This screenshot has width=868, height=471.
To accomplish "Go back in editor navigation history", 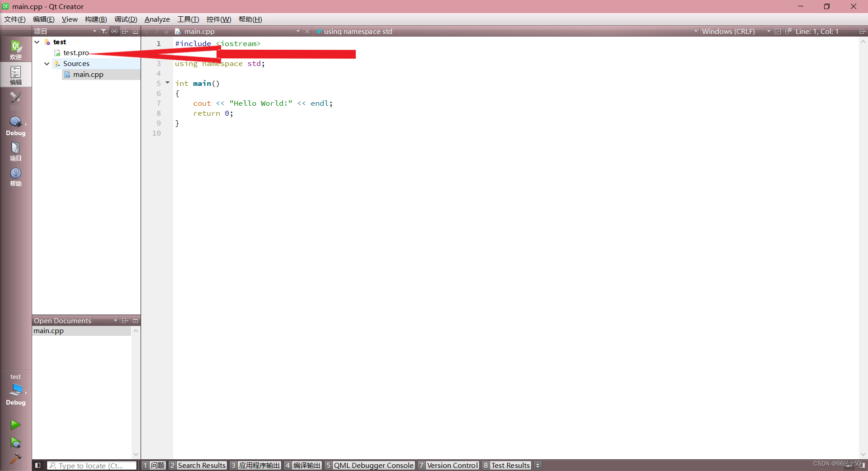I will 146,31.
